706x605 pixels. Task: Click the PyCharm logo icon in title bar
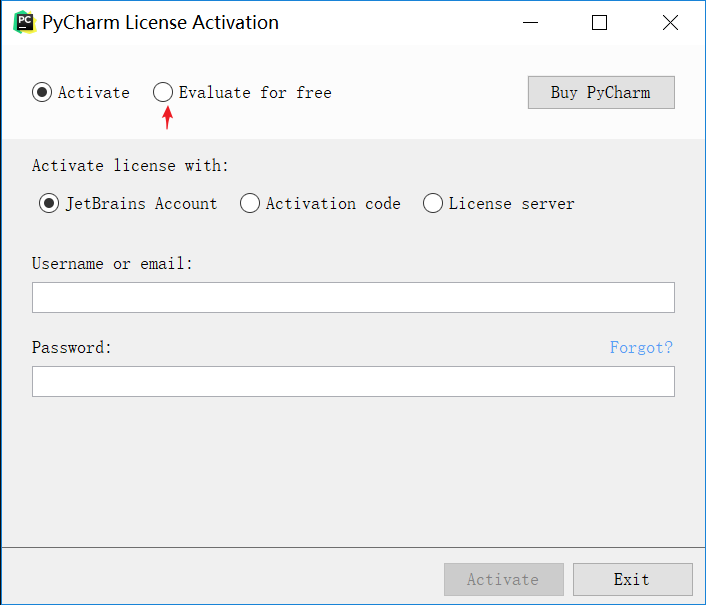pyautogui.click(x=24, y=23)
